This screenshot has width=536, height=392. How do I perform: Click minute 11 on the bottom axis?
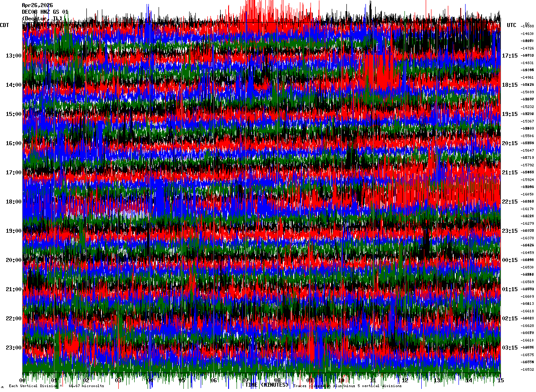(x=373, y=380)
